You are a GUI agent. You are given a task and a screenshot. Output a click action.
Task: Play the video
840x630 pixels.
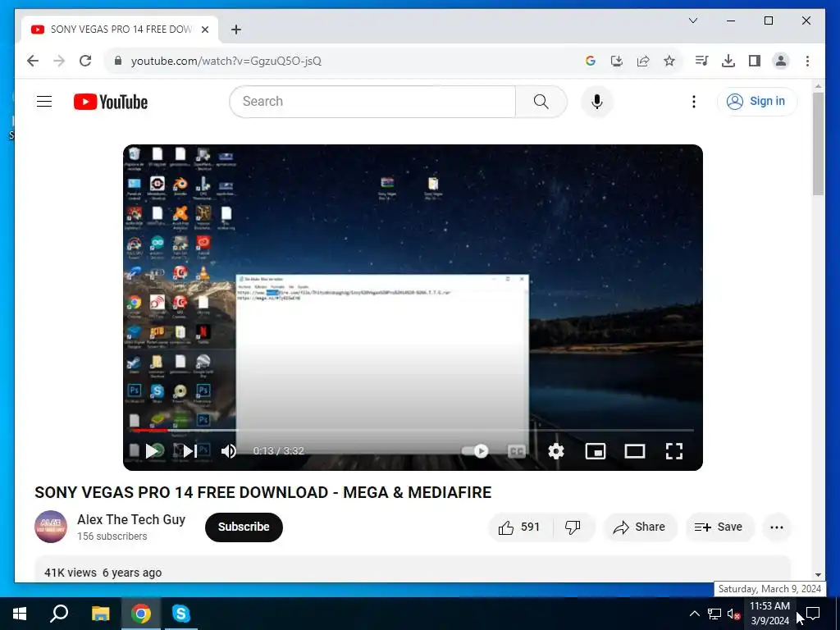click(153, 451)
